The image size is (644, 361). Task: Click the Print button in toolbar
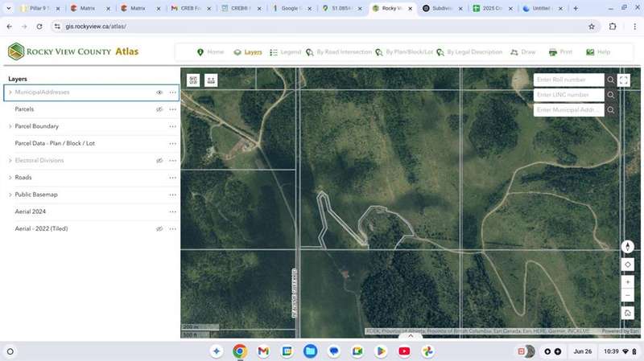(560, 52)
